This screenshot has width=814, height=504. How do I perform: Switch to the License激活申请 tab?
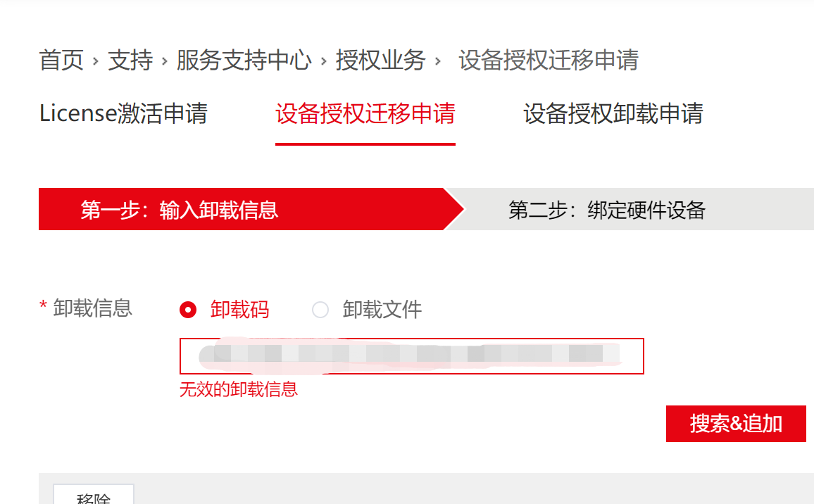click(x=123, y=113)
